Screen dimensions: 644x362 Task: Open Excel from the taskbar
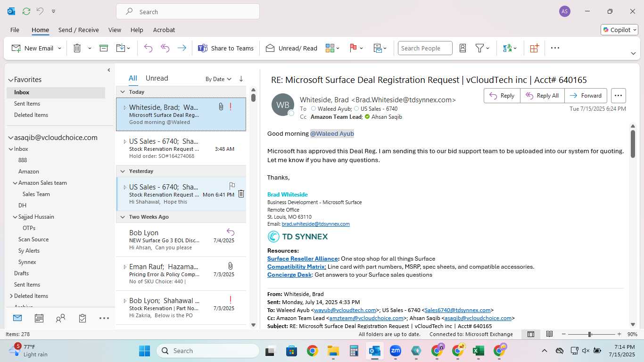pos(479,351)
